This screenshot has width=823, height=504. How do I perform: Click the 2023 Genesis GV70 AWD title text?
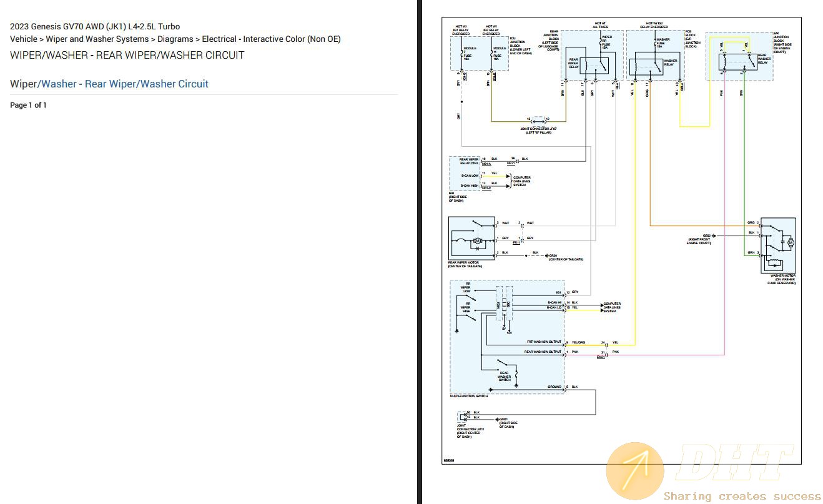95,26
